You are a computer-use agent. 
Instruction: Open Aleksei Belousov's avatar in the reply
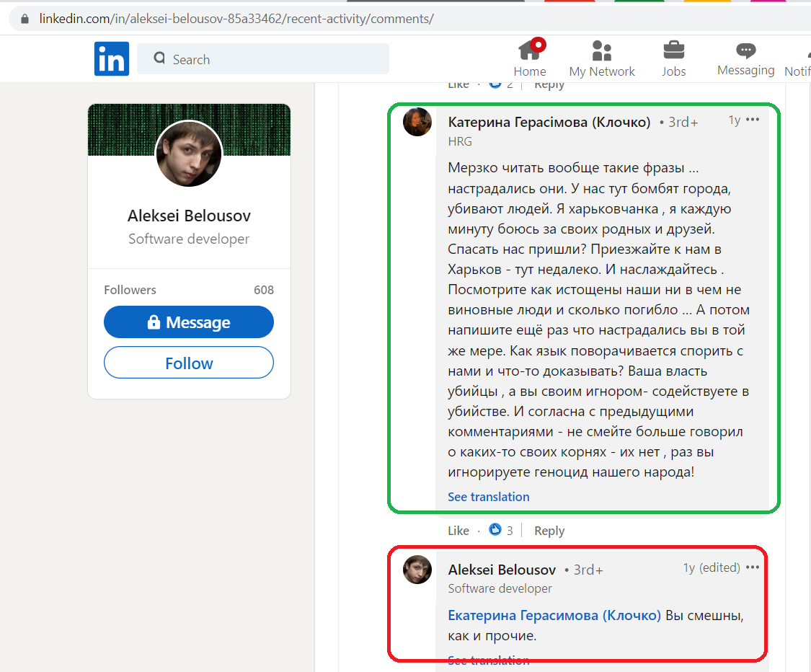pos(417,570)
